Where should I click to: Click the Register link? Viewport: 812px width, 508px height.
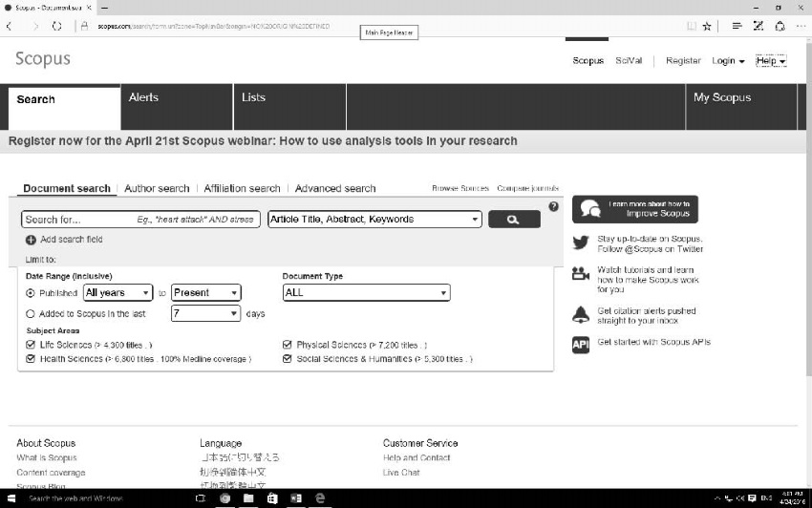point(683,60)
